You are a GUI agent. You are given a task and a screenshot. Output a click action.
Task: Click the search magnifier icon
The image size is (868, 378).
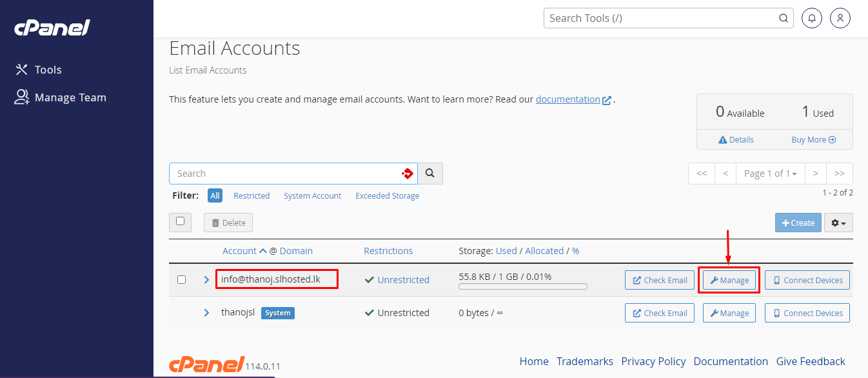click(x=429, y=173)
